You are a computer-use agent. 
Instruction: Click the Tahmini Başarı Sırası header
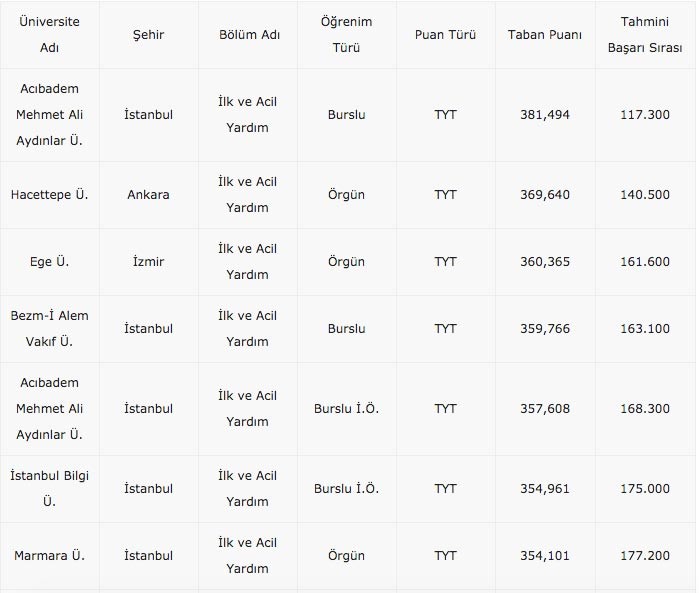pos(645,34)
